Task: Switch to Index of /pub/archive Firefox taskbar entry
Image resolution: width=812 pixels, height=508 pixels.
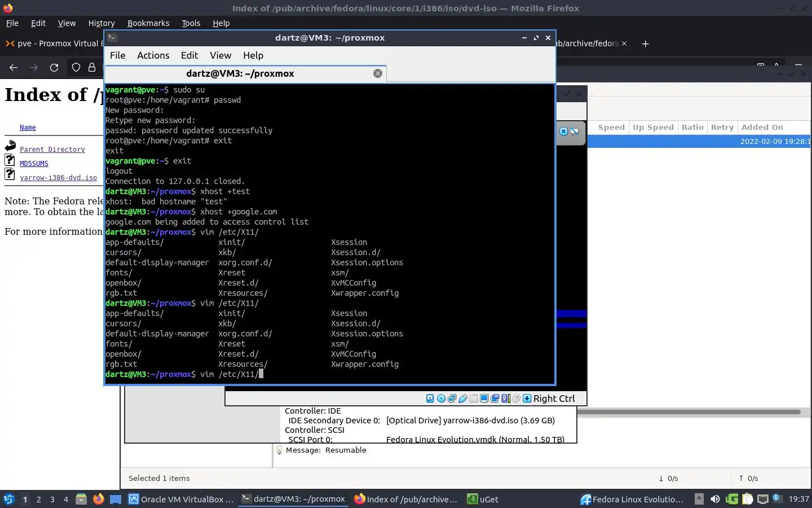Action: [x=407, y=499]
